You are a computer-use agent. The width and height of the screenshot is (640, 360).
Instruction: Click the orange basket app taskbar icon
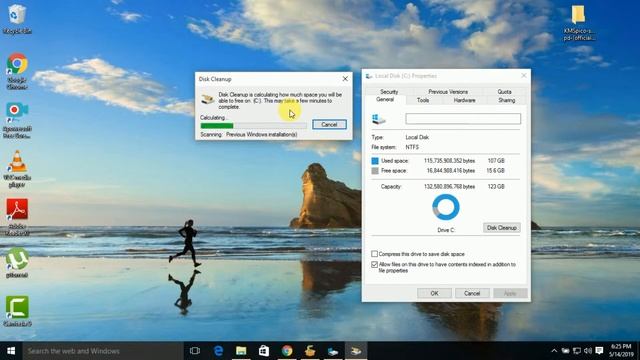click(x=310, y=351)
